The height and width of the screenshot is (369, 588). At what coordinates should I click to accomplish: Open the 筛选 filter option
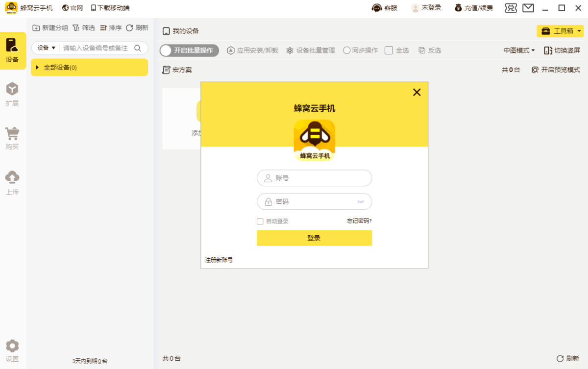click(x=84, y=28)
